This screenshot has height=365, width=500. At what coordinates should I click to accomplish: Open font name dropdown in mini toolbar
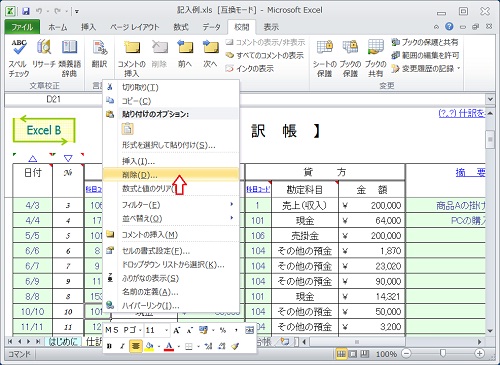tap(140, 330)
